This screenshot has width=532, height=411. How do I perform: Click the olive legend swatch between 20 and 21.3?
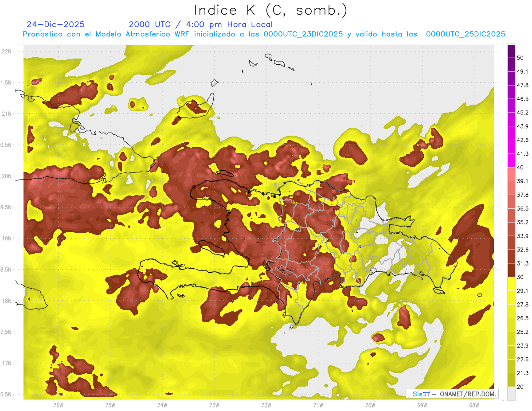click(x=511, y=380)
